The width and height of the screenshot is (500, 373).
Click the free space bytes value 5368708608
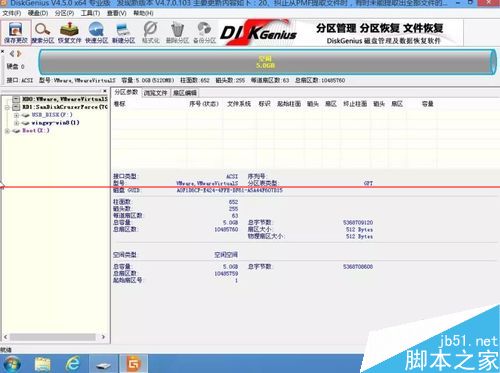tap(358, 267)
